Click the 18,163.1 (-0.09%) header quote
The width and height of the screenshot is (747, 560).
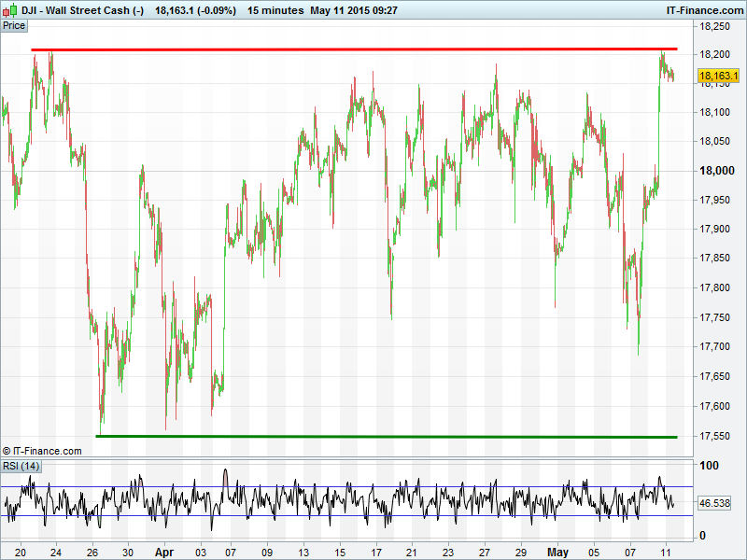(x=195, y=10)
